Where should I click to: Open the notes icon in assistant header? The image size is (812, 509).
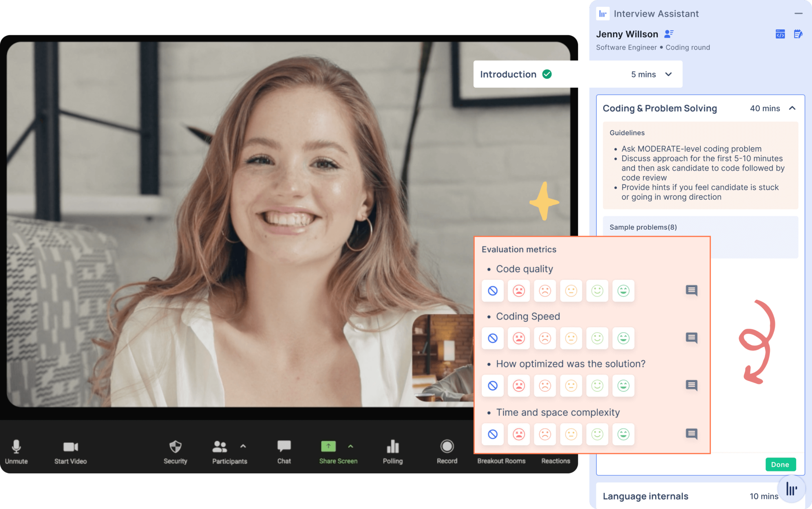[798, 34]
